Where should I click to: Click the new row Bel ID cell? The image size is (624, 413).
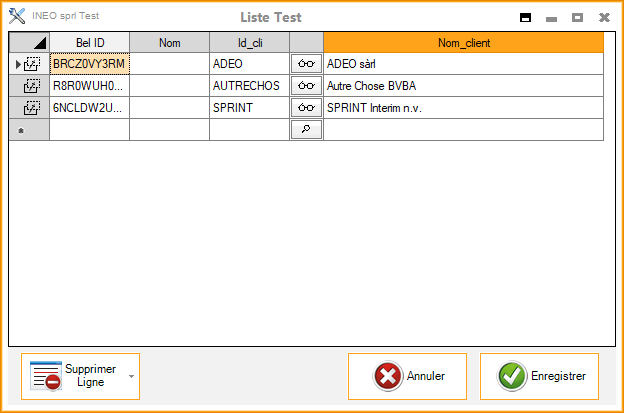pyautogui.click(x=89, y=130)
